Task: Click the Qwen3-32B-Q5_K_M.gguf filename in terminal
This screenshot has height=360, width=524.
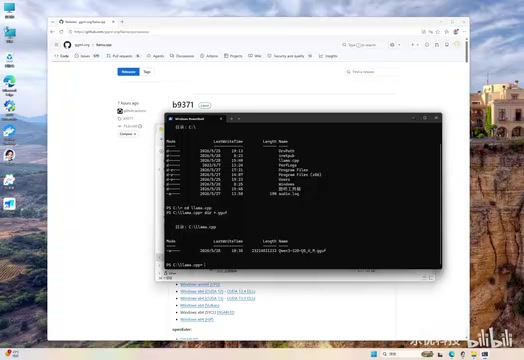Action: pos(302,250)
